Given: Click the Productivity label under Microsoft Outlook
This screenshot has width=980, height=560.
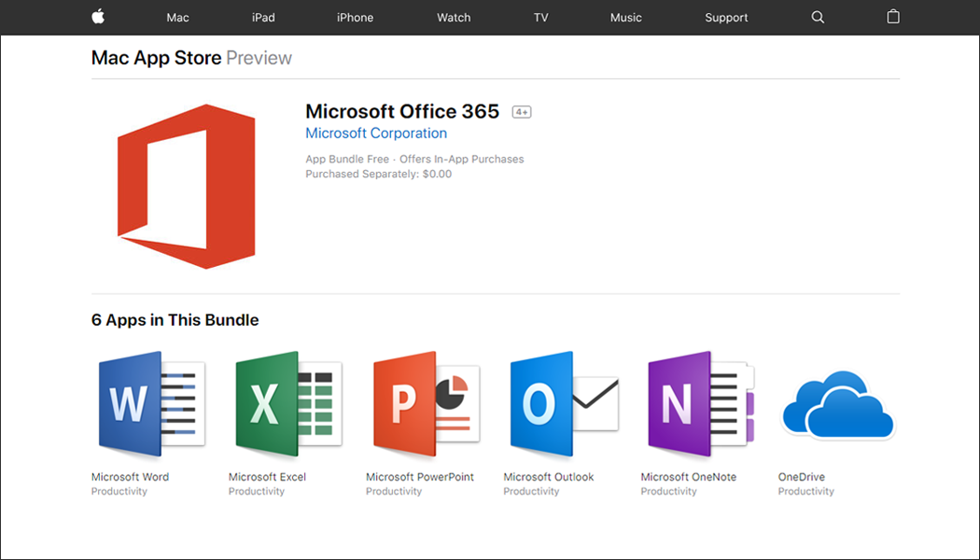Looking at the screenshot, I should (531, 491).
